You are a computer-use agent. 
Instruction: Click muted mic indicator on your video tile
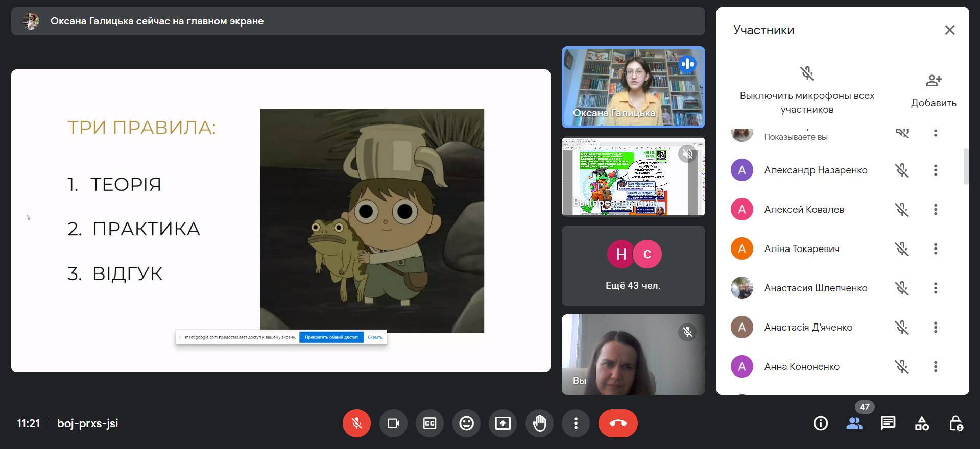[x=687, y=332]
